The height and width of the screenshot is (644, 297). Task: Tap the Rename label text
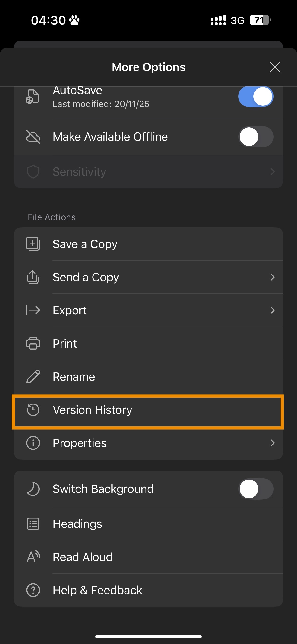pyautogui.click(x=74, y=377)
